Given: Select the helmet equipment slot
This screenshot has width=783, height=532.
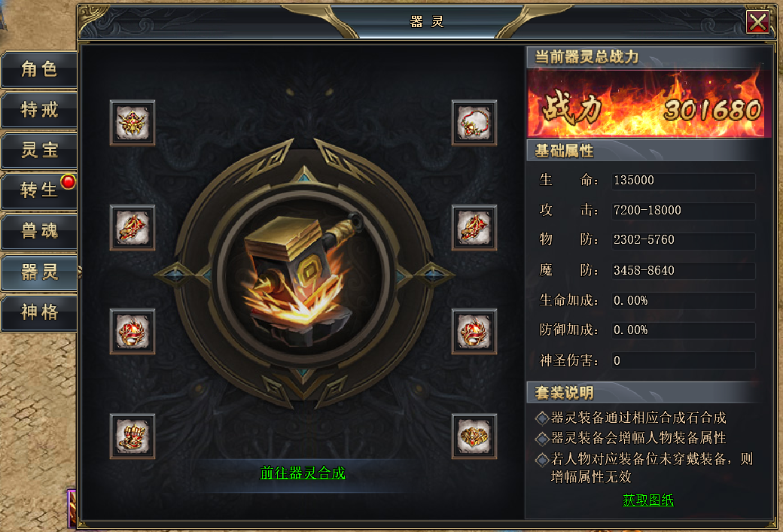Looking at the screenshot, I should tap(133, 123).
